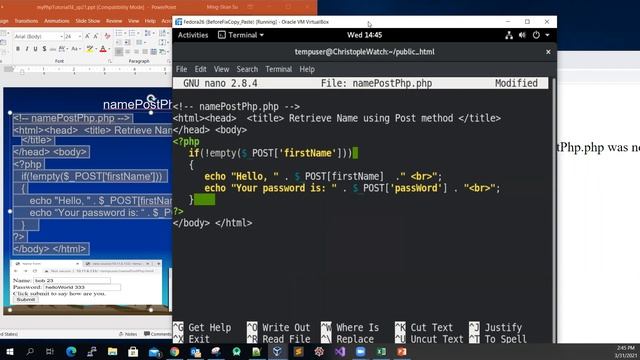Open Windows Task View

(x=50, y=351)
